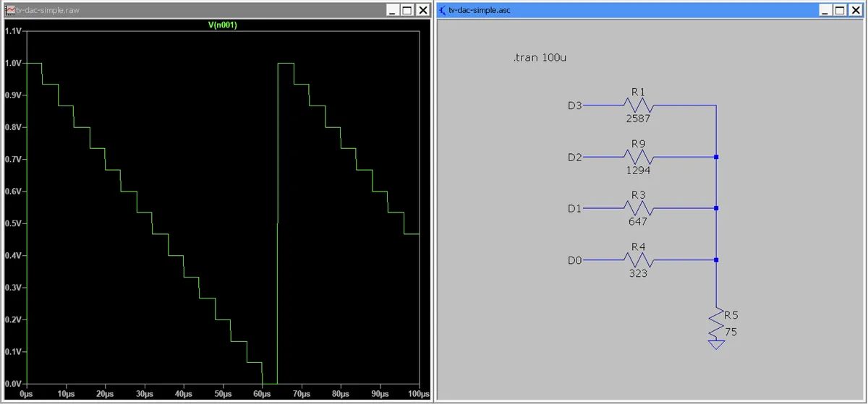The image size is (868, 404).
Task: Click the 100µs label on the time axis
Action: pos(418,395)
